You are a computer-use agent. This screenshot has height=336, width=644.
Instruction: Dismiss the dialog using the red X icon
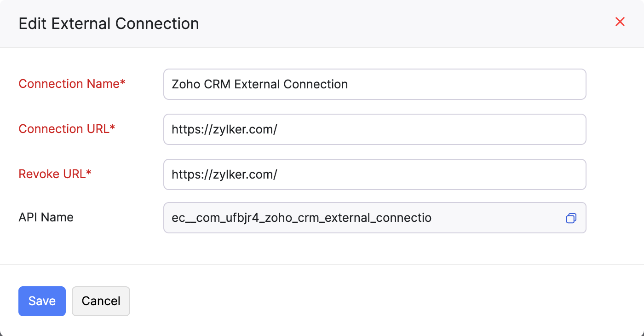point(620,22)
